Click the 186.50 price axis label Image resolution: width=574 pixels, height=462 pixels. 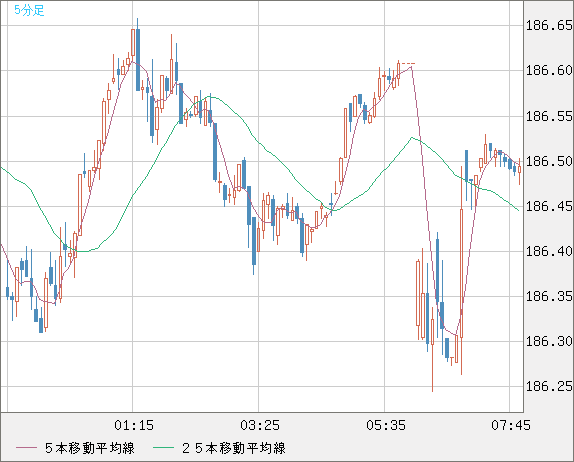tap(549, 161)
